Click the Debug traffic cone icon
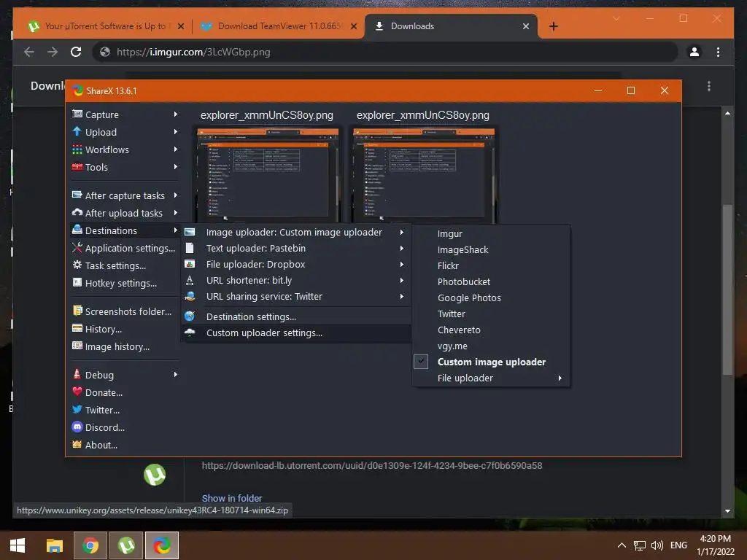 pyautogui.click(x=77, y=374)
